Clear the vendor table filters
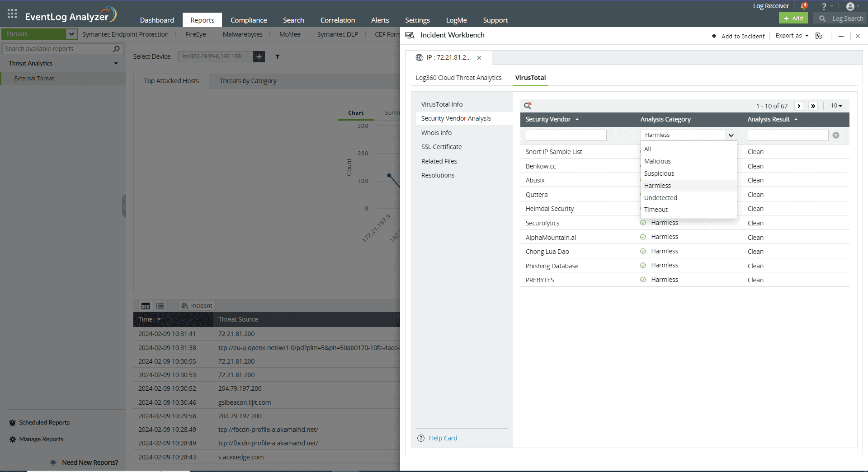This screenshot has height=472, width=868. pos(836,135)
